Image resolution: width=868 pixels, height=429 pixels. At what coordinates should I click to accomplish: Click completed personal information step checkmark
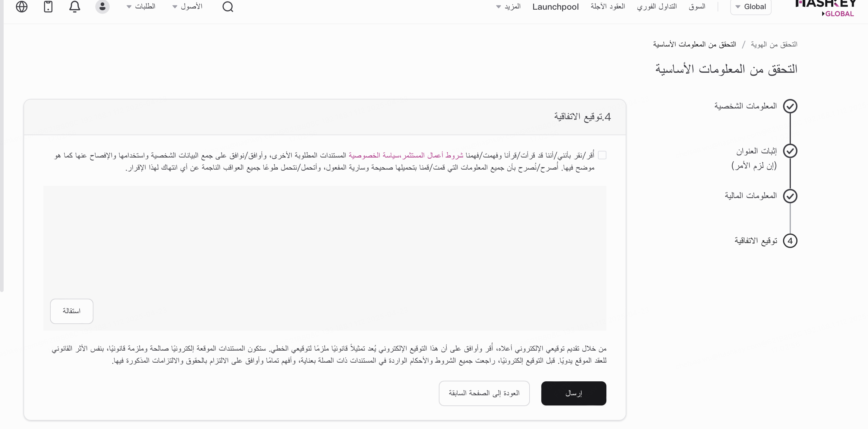790,106
